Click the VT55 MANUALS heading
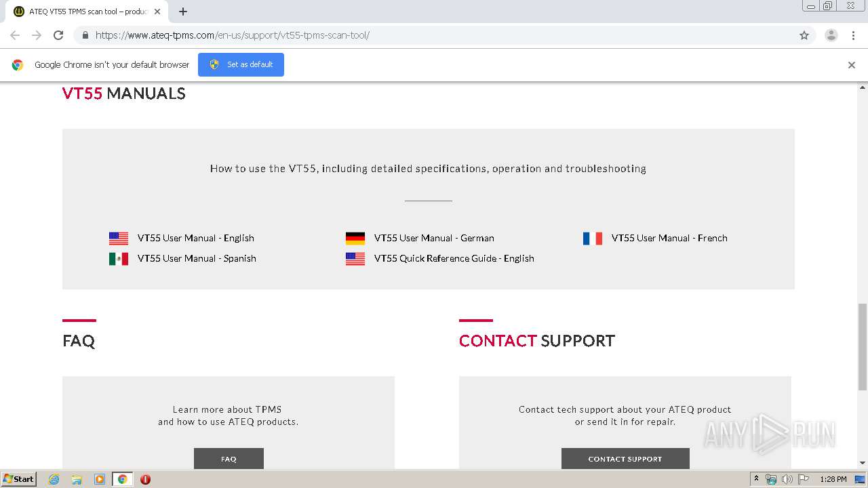This screenshot has height=488, width=868. [x=123, y=94]
